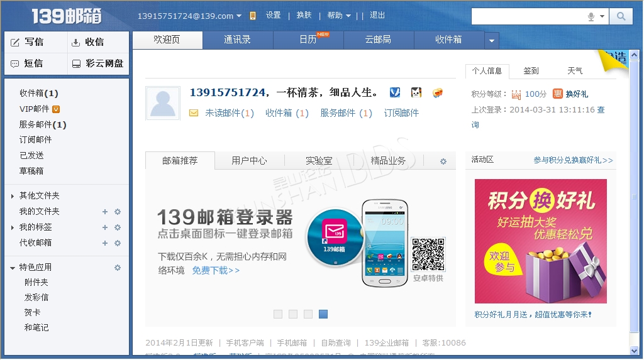
Task: Switch to the 用户中心 tab
Action: pyautogui.click(x=249, y=161)
